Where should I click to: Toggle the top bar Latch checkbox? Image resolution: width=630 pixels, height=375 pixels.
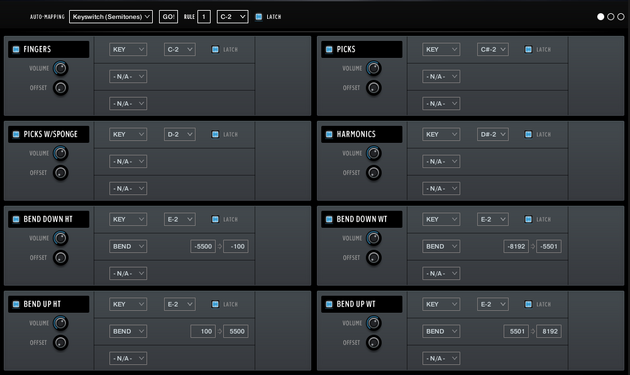pos(259,17)
